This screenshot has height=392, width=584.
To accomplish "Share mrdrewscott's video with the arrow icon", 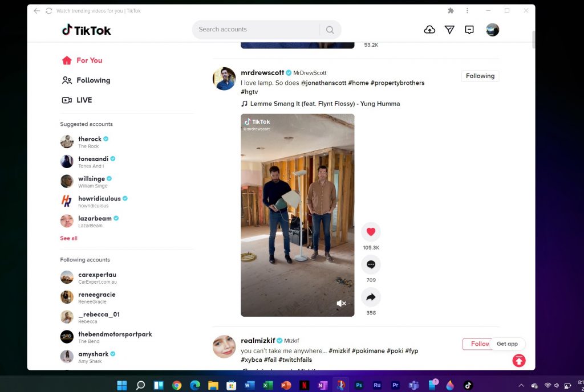I will (371, 297).
